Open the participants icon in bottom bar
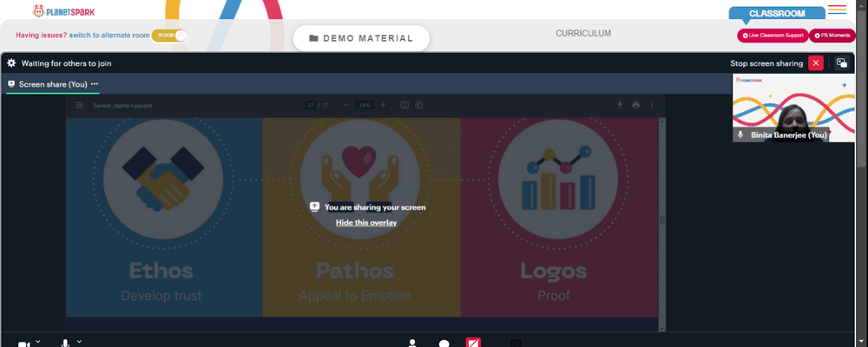Image resolution: width=868 pixels, height=347 pixels. tap(411, 344)
